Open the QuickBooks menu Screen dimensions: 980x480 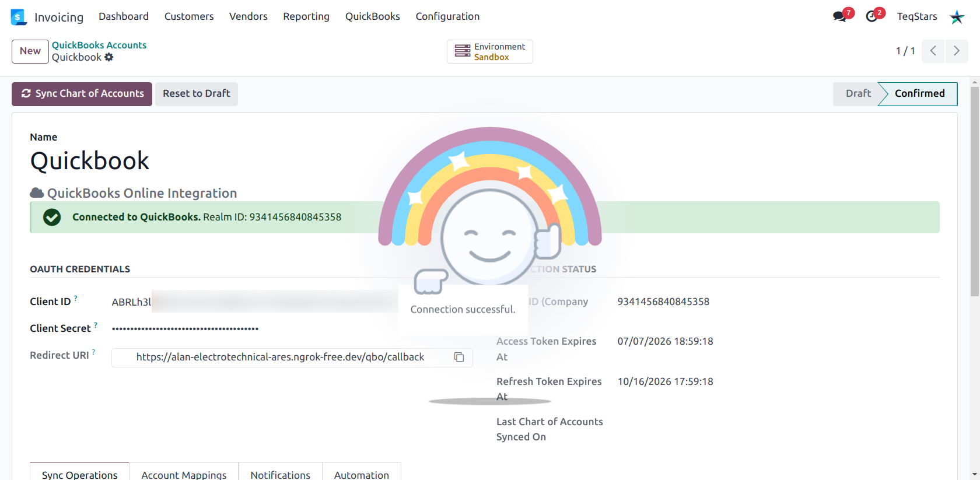point(373,16)
